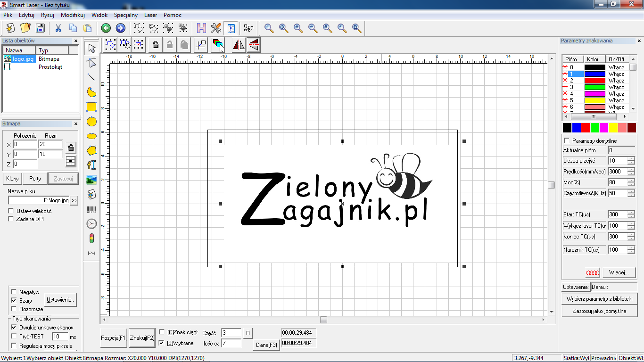
Task: Select the straight line drawing tool
Action: coord(91,77)
